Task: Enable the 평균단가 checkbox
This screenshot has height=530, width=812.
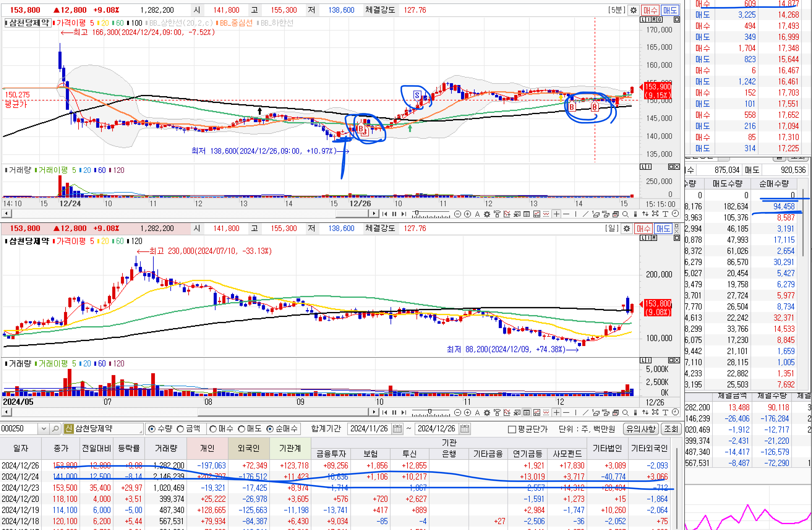Action: click(512, 429)
